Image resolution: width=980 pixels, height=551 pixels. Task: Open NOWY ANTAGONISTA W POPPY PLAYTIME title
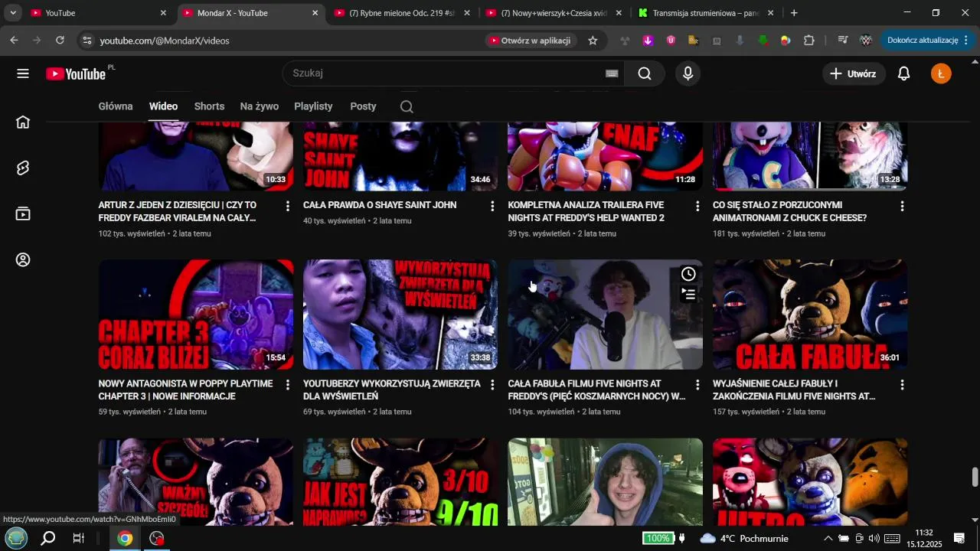coord(185,390)
